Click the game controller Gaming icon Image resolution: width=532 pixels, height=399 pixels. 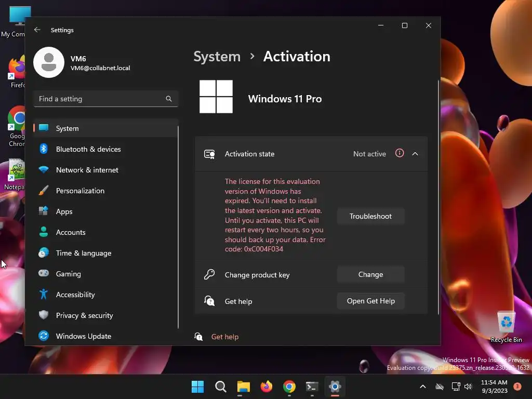tap(44, 273)
